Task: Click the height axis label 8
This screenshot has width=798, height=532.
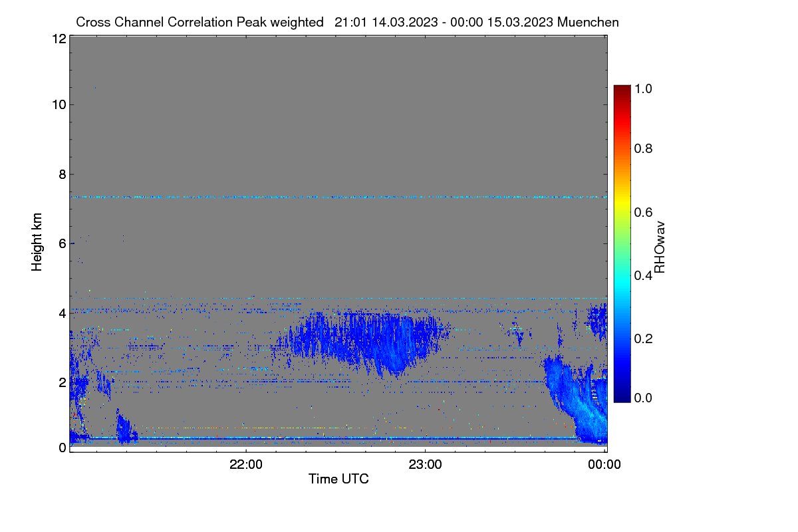Action: pyautogui.click(x=61, y=174)
